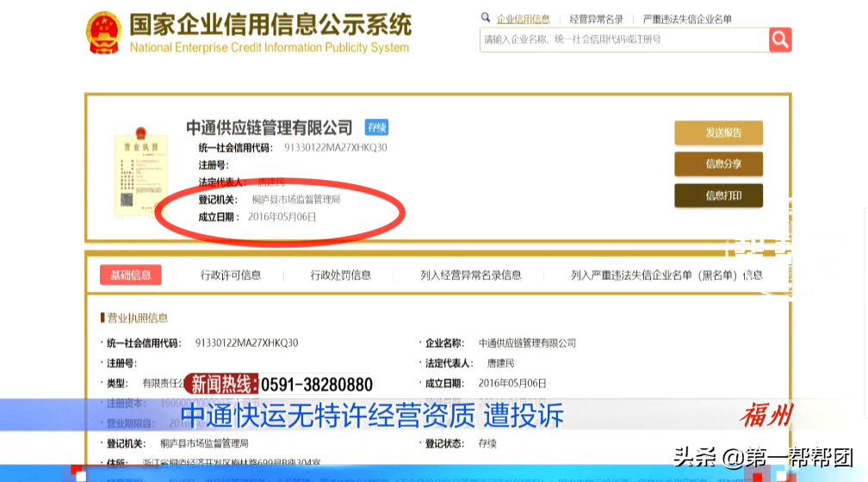Image resolution: width=868 pixels, height=482 pixels.
Task: Click the red search magnifier button
Action: 780,40
